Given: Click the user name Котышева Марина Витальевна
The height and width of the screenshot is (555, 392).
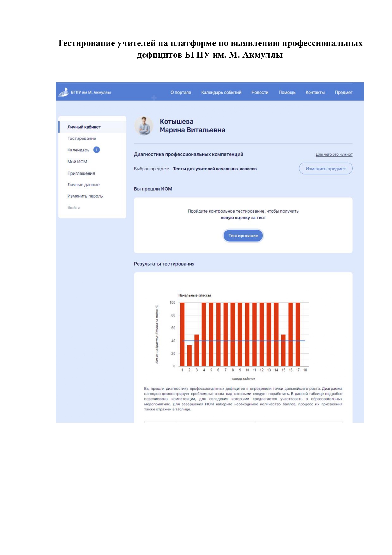Looking at the screenshot, I should click(x=192, y=126).
